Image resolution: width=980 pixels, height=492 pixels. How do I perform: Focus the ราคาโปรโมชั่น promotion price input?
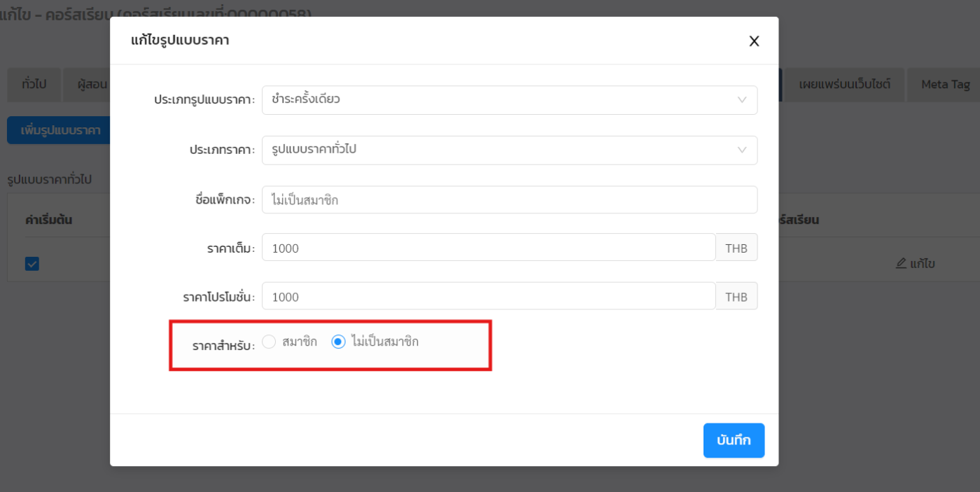(488, 297)
